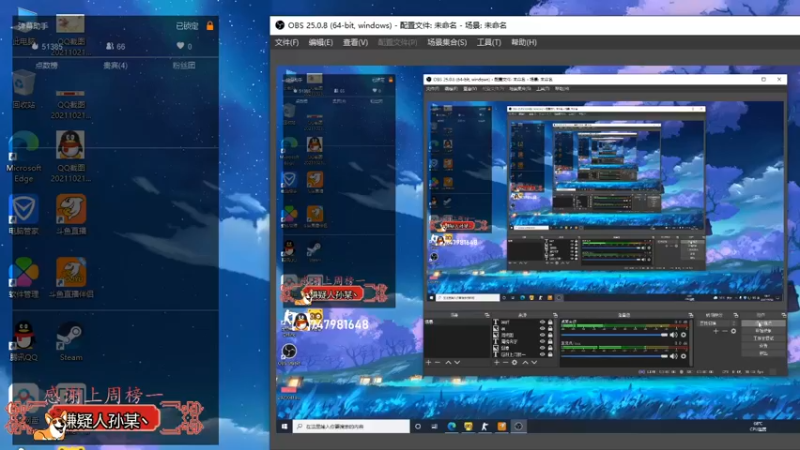Image resolution: width=800 pixels, height=450 pixels.
Task: Click the taskbar search box in OBS preview
Action: coord(351,427)
